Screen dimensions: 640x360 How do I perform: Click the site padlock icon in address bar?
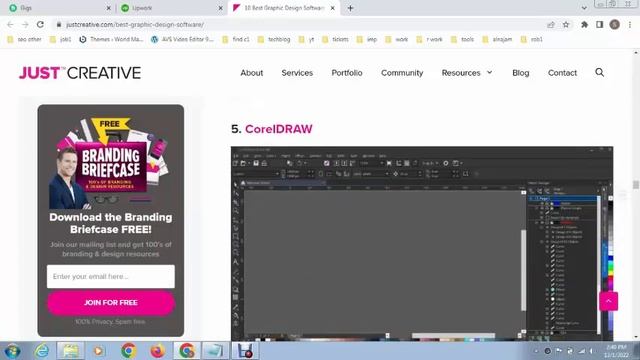pos(59,24)
